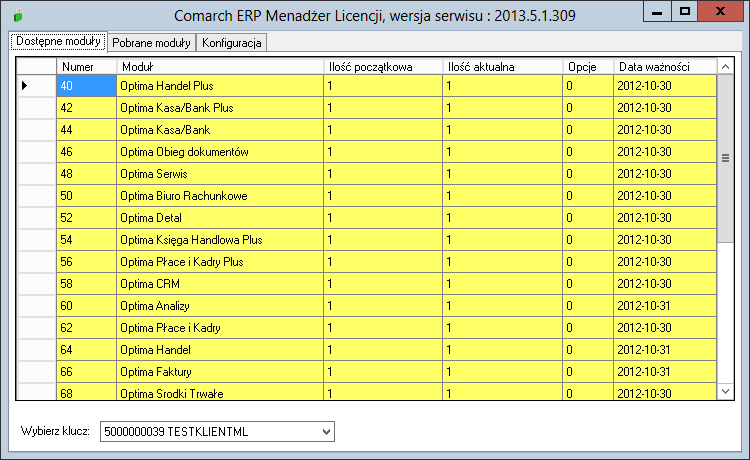This screenshot has width=750, height=460.
Task: Click number cell 54
Action: 87,240
